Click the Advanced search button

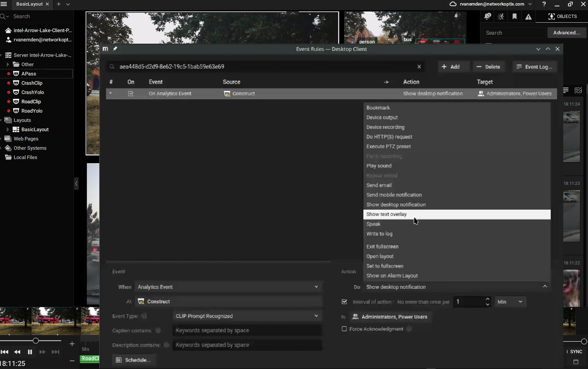pos(566,33)
